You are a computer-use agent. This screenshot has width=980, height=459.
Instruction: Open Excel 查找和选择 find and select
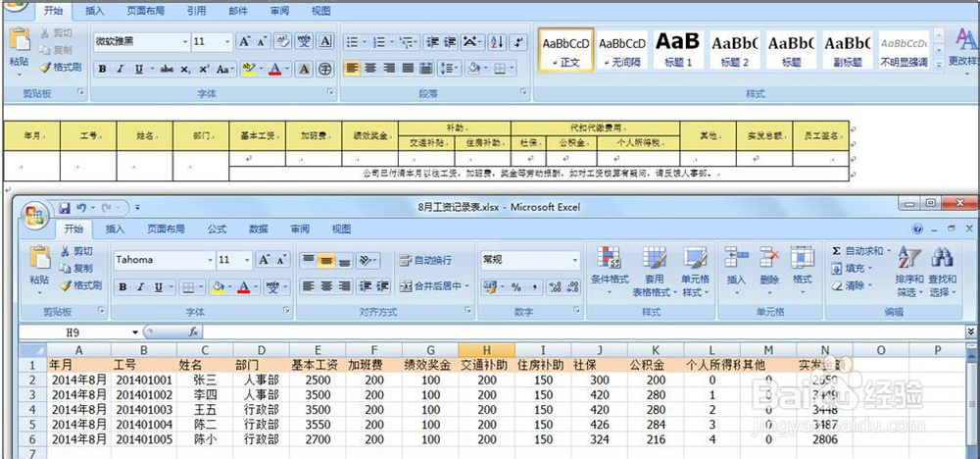click(x=942, y=272)
